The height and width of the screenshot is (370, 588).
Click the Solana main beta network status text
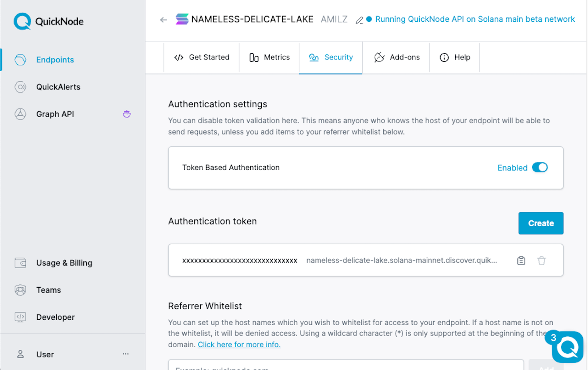475,19
